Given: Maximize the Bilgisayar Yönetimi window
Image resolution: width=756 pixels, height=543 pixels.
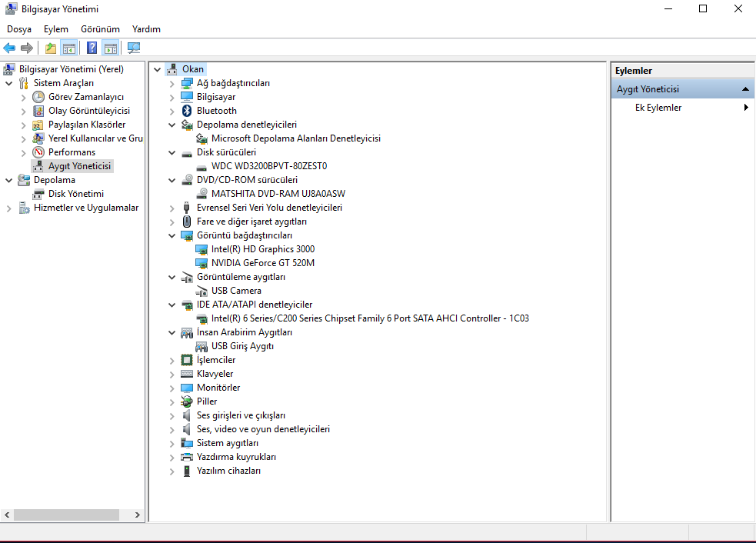Looking at the screenshot, I should (x=703, y=8).
